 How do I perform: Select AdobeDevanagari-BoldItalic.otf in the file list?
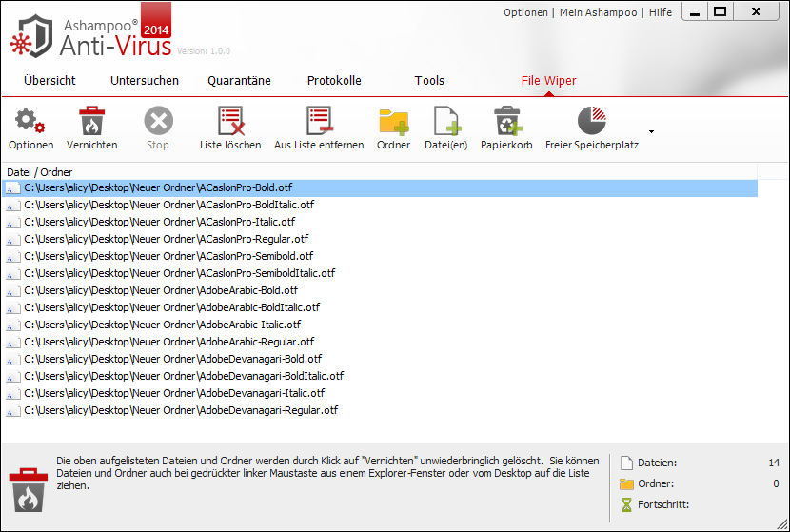183,376
